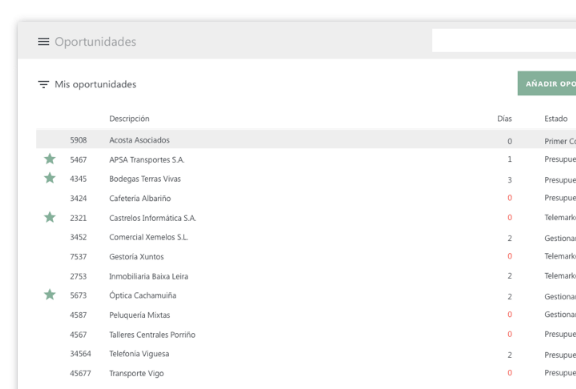Open Talleres Centrales Porriño entry
The image size is (576, 389).
152,335
